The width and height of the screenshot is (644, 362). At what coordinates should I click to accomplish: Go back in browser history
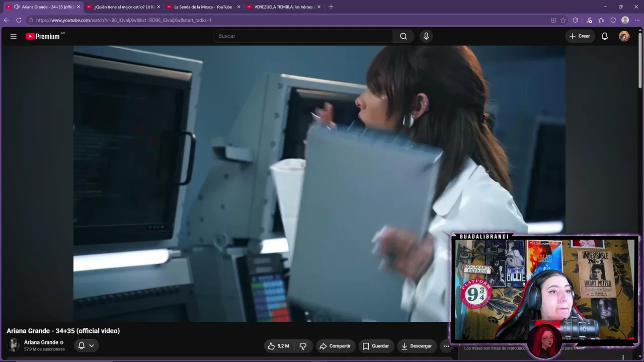7,20
